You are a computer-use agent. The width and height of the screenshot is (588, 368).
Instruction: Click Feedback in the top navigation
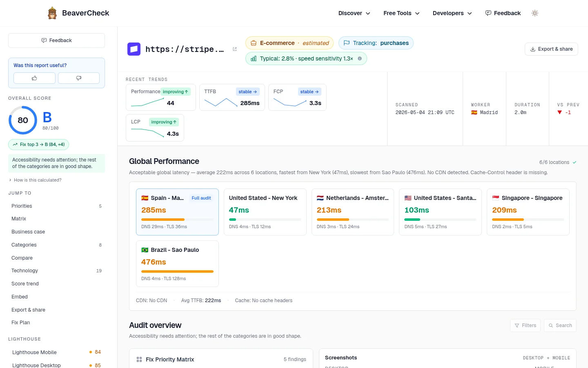[x=503, y=13]
